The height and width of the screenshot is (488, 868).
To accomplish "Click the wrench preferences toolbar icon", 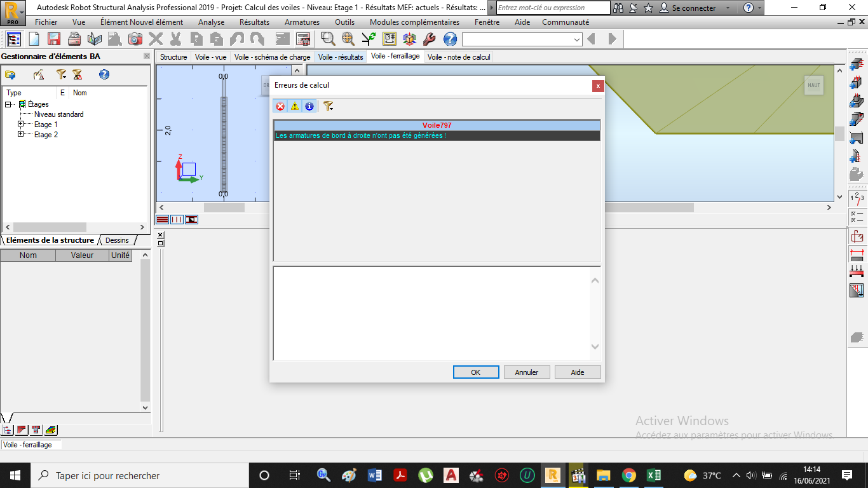I will tap(430, 39).
